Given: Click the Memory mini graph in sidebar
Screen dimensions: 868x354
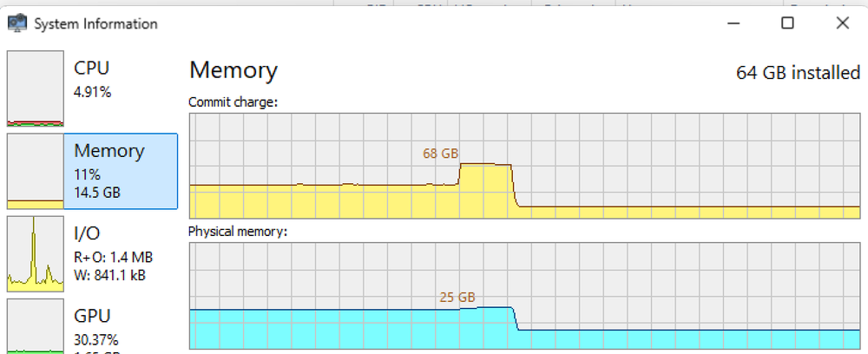Looking at the screenshot, I should point(35,171).
